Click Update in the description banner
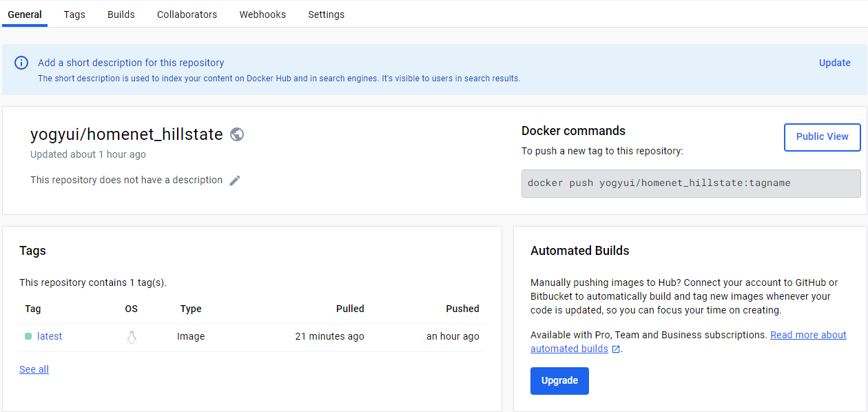 pyautogui.click(x=835, y=63)
